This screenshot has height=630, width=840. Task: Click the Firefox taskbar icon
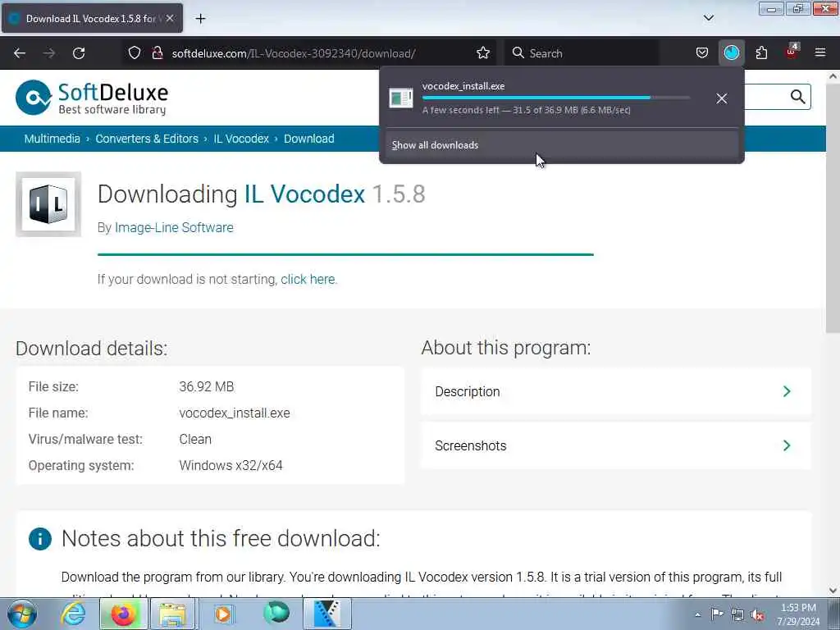click(x=123, y=614)
